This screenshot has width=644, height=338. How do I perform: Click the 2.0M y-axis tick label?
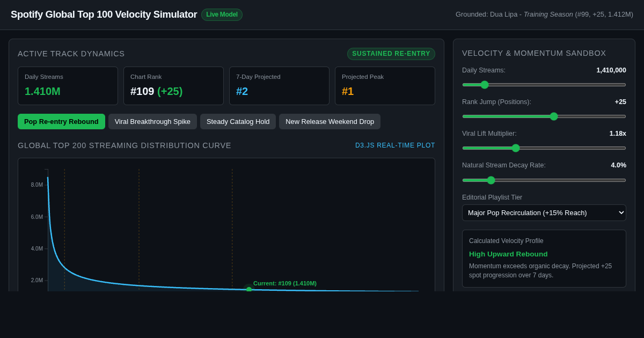(x=37, y=280)
